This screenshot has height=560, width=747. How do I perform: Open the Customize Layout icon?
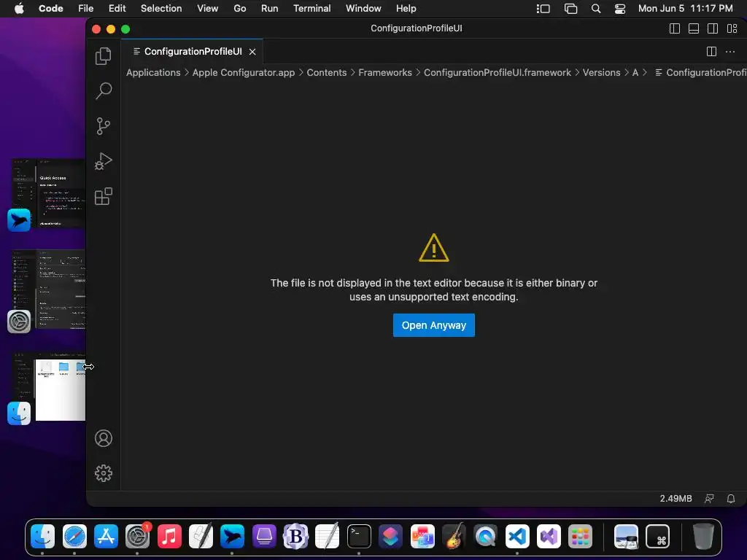pyautogui.click(x=732, y=28)
